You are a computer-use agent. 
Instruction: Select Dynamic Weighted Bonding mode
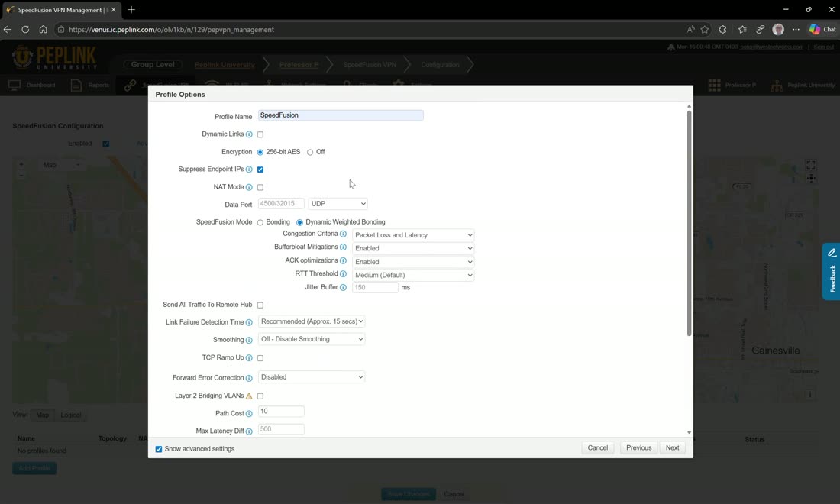pos(299,222)
